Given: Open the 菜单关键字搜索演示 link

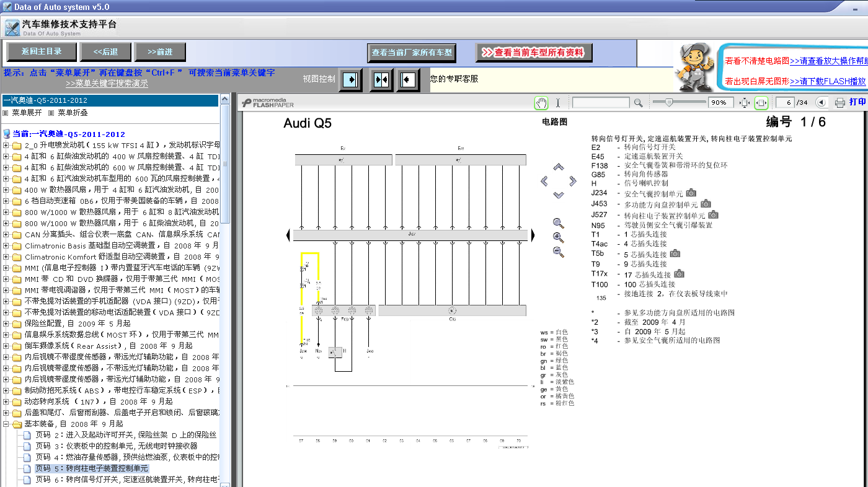Looking at the screenshot, I should click(x=107, y=83).
